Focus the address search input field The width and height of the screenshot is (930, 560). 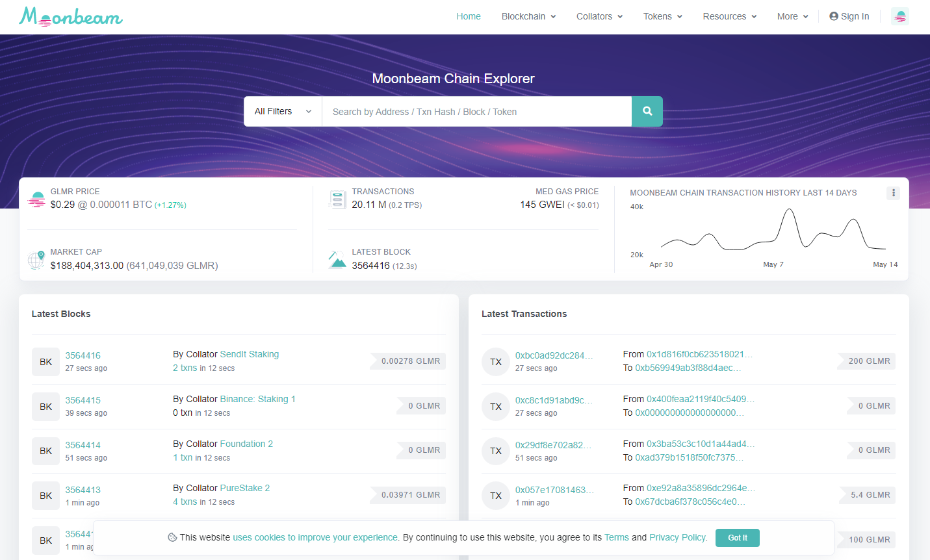coord(476,112)
